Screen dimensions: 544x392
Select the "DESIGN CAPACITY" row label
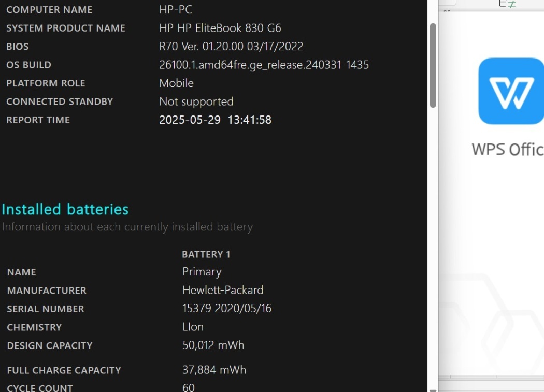pyautogui.click(x=50, y=346)
